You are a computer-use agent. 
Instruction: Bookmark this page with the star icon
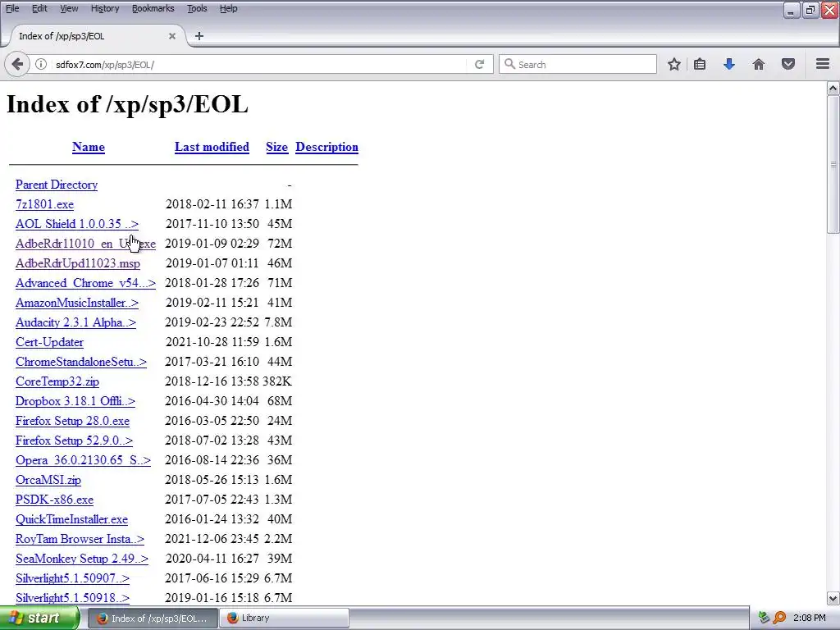[674, 64]
